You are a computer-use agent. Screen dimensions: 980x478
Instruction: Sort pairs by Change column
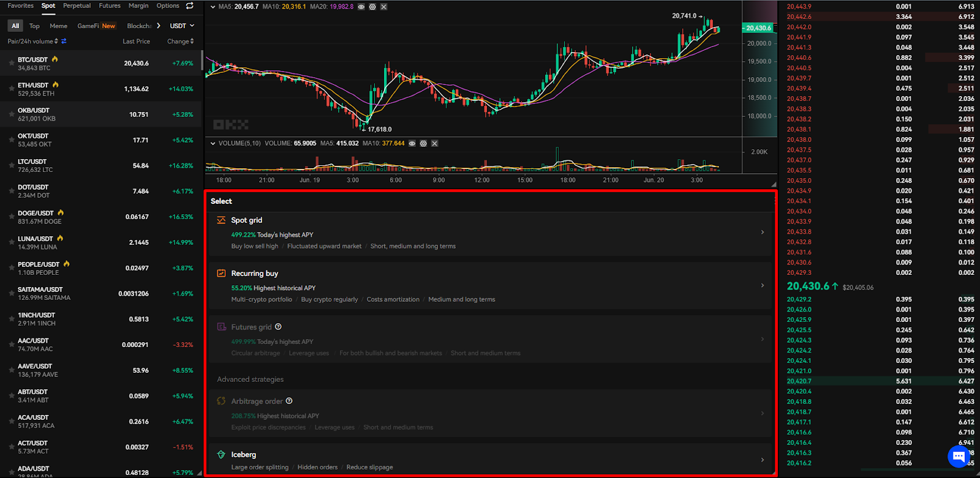180,42
